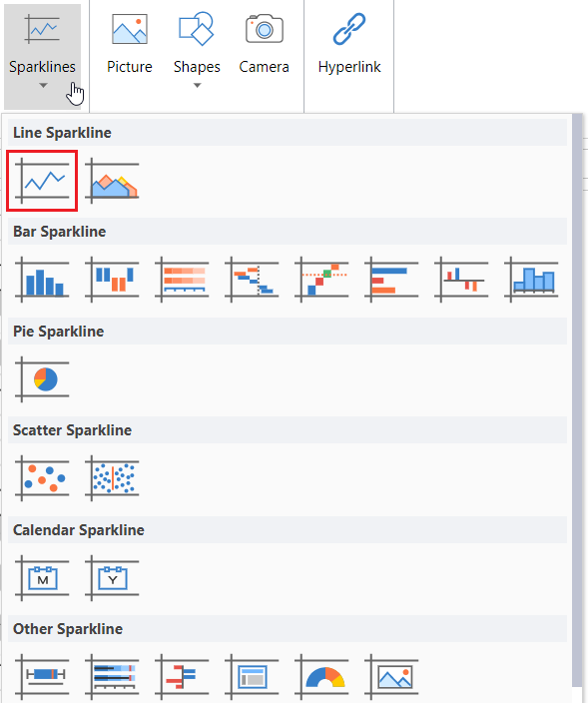Choose the Area sparkline icon
This screenshot has width=588, height=703.
point(112,181)
